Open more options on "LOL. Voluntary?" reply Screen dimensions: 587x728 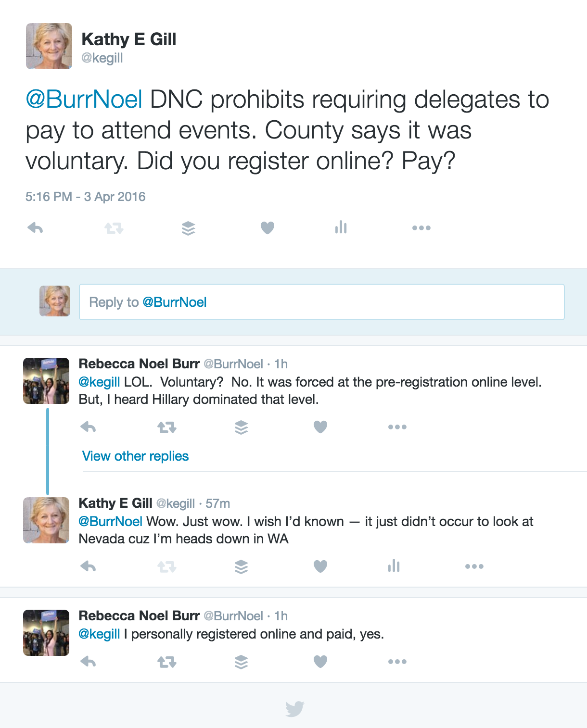coord(397,427)
